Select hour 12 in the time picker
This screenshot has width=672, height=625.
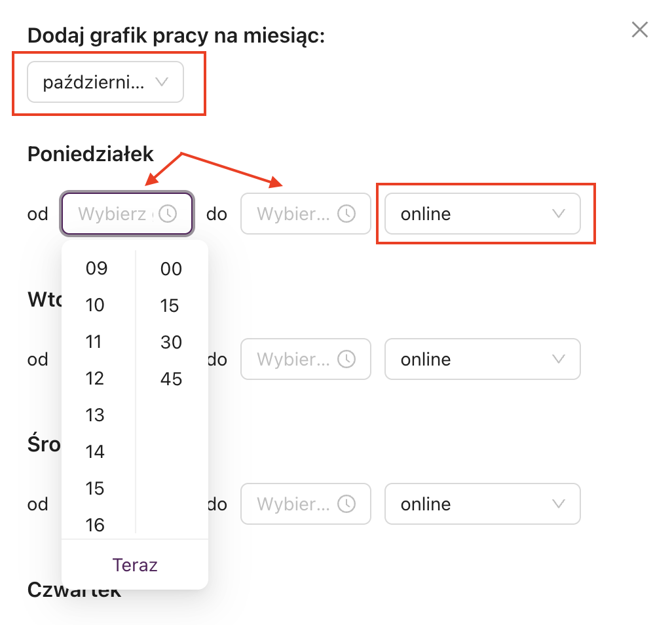[x=95, y=379]
